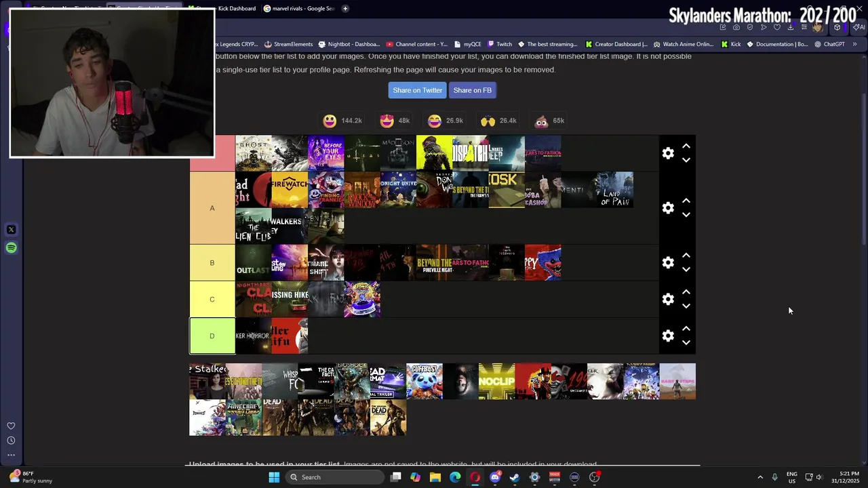This screenshot has width=868, height=488.
Task: Move tier D row down
Action: coord(686,343)
